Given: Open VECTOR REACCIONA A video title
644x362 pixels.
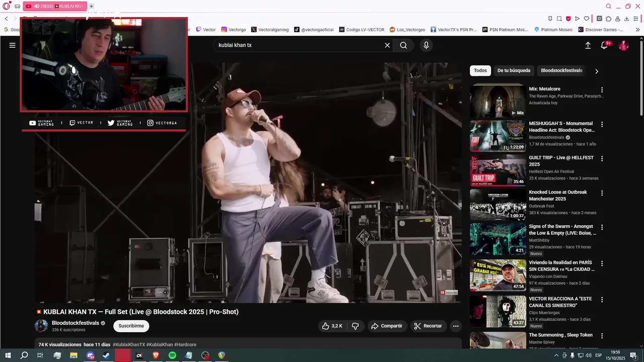Looking at the screenshot, I should click(560, 302).
